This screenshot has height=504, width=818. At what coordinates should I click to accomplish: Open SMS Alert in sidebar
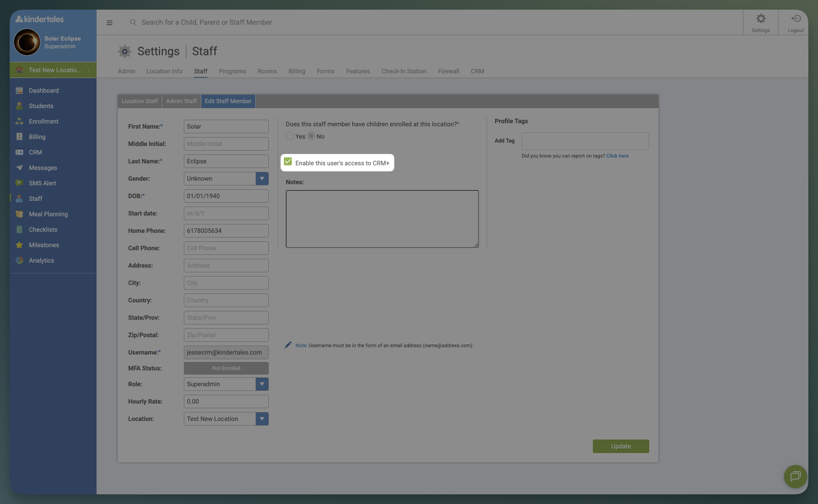click(42, 183)
